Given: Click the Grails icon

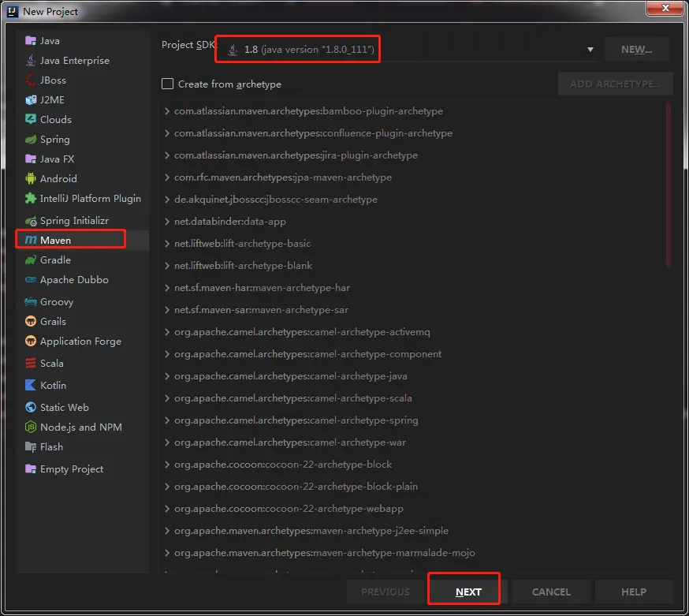Looking at the screenshot, I should pos(30,322).
